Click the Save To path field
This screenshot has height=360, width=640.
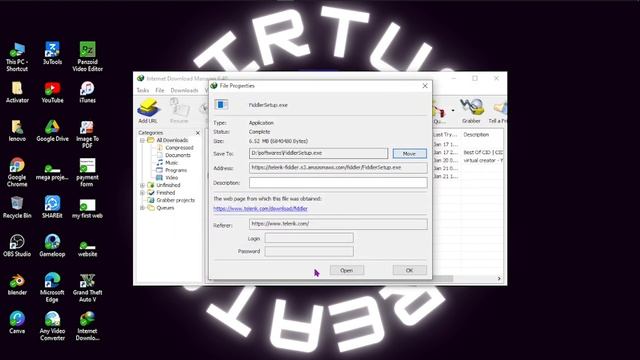[318, 153]
